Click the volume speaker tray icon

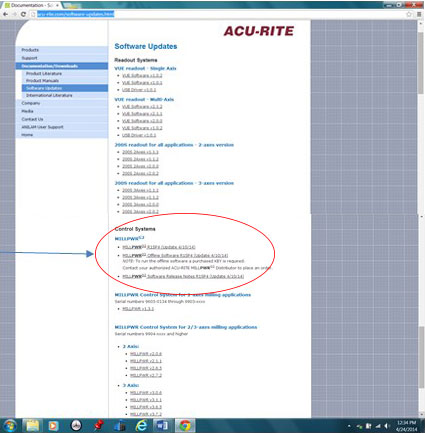(387, 426)
